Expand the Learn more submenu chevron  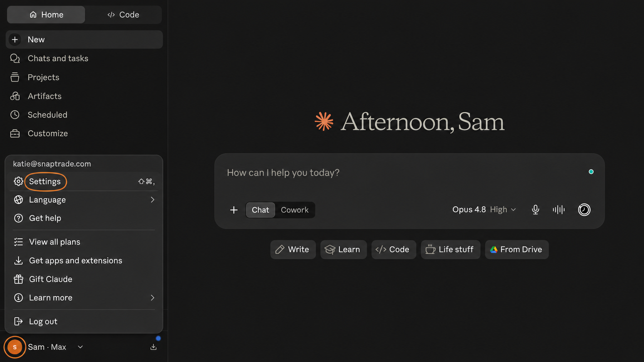(x=153, y=298)
